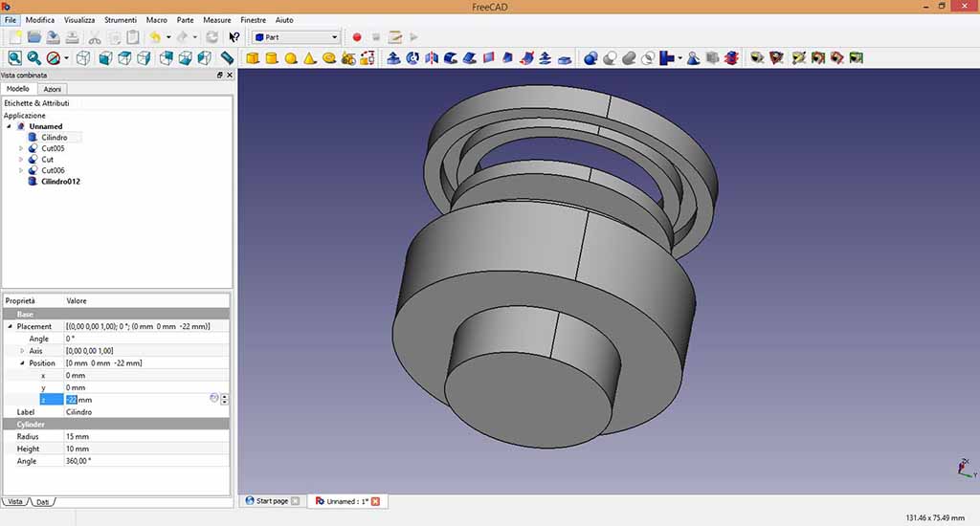Viewport: 980px width, 526px height.
Task: Expand the Cut006 tree item
Action: (x=21, y=170)
